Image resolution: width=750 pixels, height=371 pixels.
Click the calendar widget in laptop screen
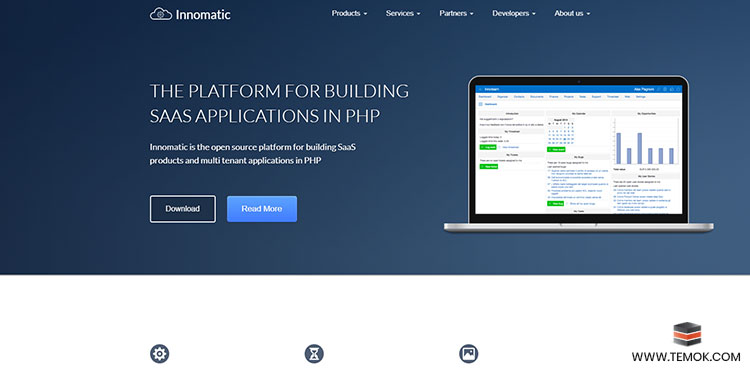(x=561, y=131)
